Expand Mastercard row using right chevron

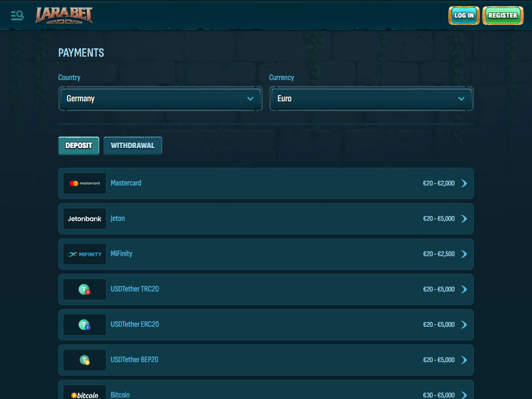(464, 183)
